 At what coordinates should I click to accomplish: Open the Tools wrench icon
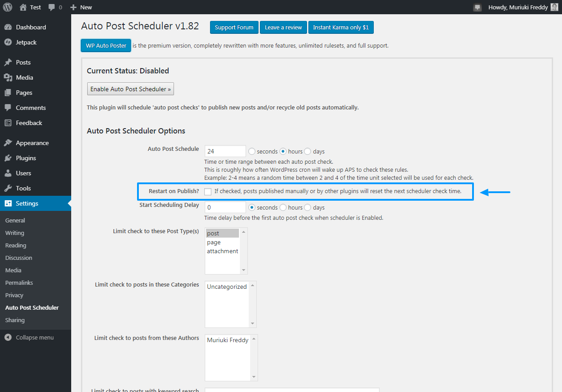click(8, 188)
